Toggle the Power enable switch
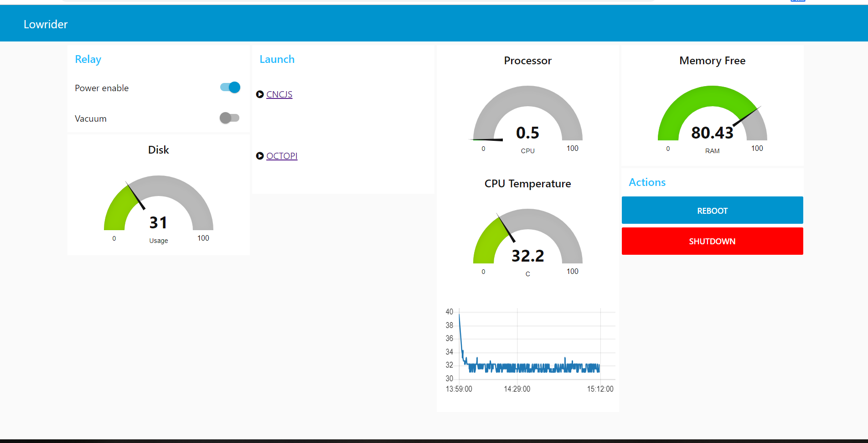Image resolution: width=868 pixels, height=443 pixels. (x=230, y=88)
